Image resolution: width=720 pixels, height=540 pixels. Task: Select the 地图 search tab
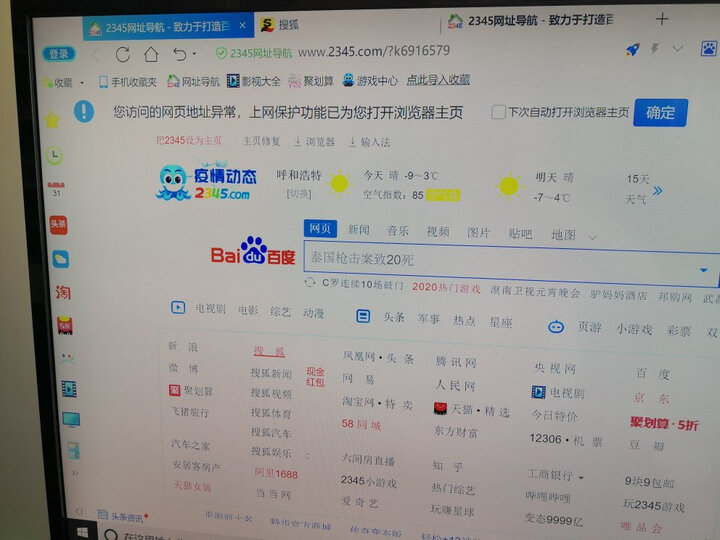click(x=563, y=235)
